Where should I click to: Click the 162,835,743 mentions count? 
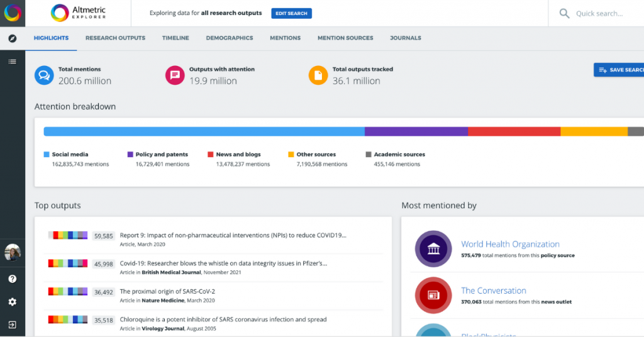coord(80,164)
